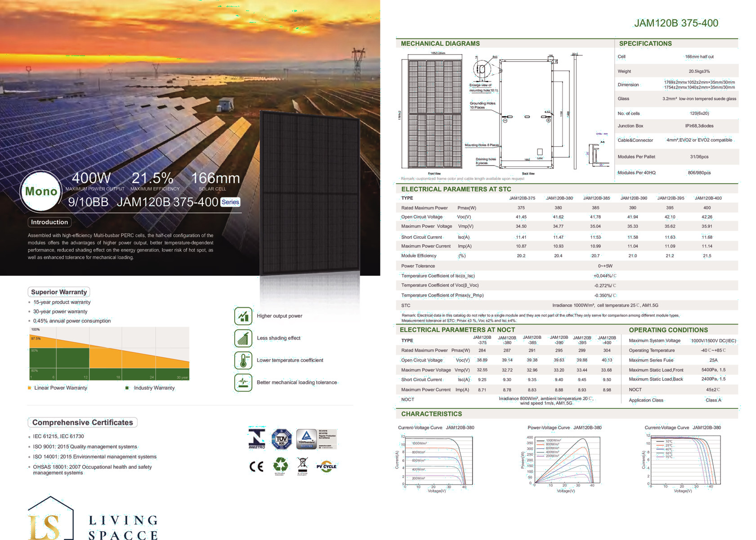Click the orange Linear Power Warranty legend swatch
This screenshot has height=540, width=756.
coord(30,388)
